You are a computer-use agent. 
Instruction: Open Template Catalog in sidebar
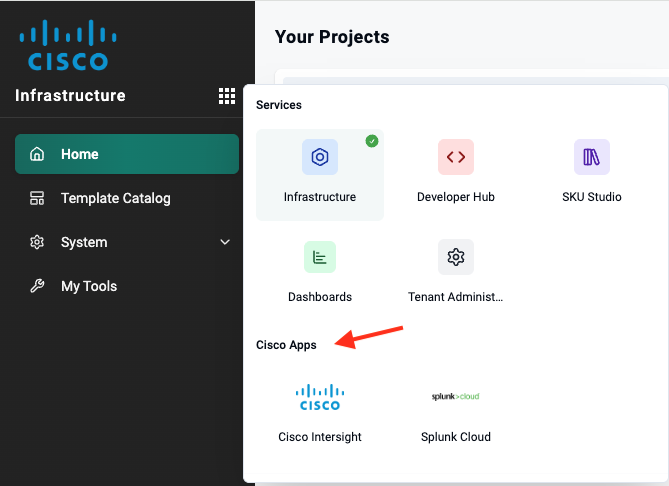(115, 198)
